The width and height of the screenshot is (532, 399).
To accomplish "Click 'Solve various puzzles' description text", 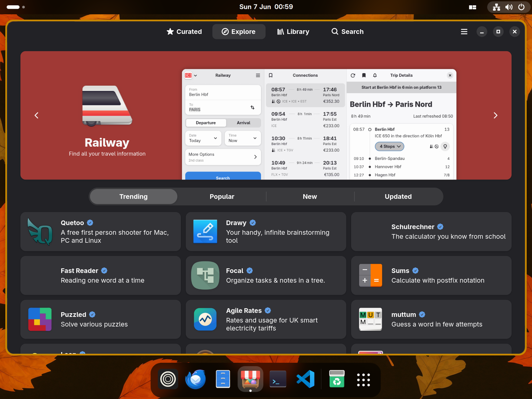I will (x=94, y=324).
